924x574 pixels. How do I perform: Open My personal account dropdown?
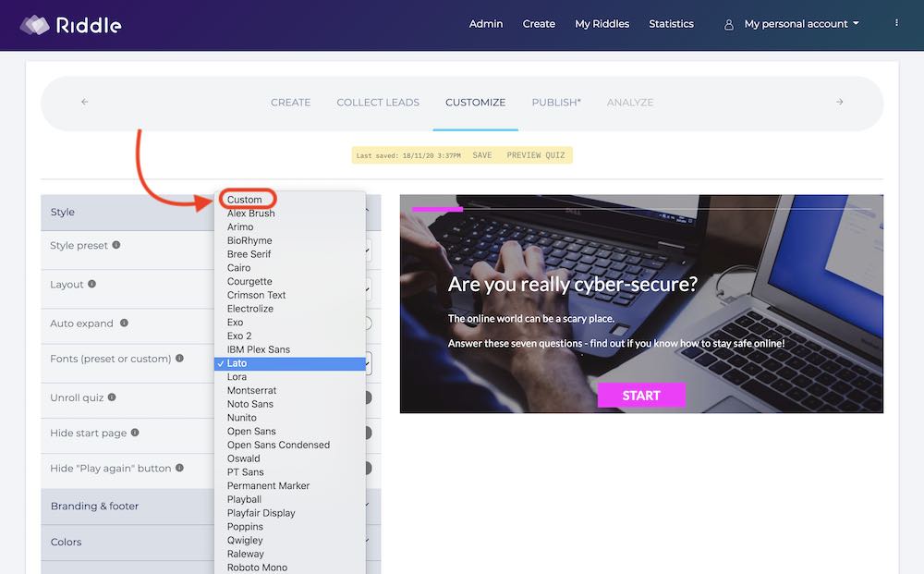click(x=801, y=24)
